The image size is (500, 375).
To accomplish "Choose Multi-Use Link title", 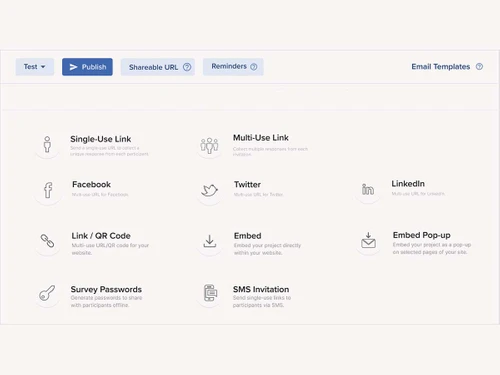I will point(261,138).
